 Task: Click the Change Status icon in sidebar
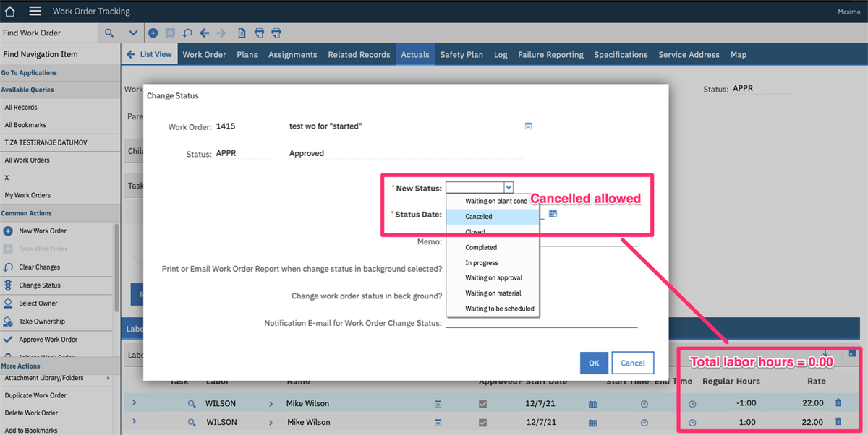(x=8, y=285)
